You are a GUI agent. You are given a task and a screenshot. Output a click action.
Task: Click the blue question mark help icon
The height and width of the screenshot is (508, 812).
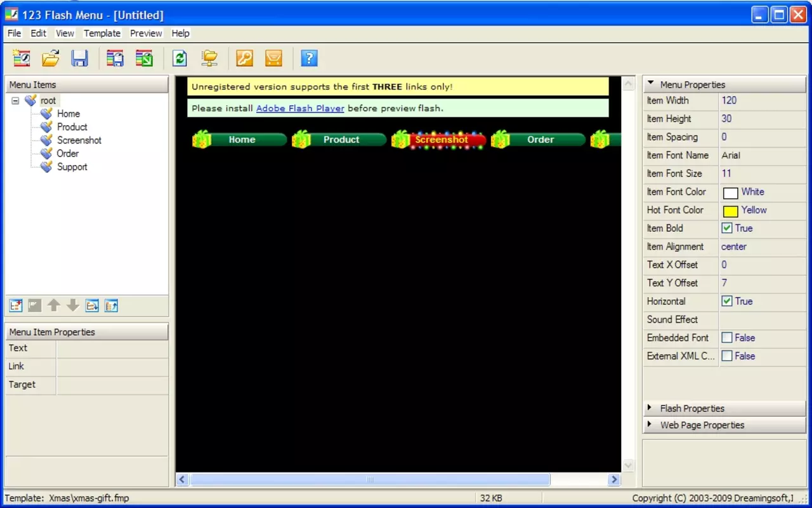[309, 58]
